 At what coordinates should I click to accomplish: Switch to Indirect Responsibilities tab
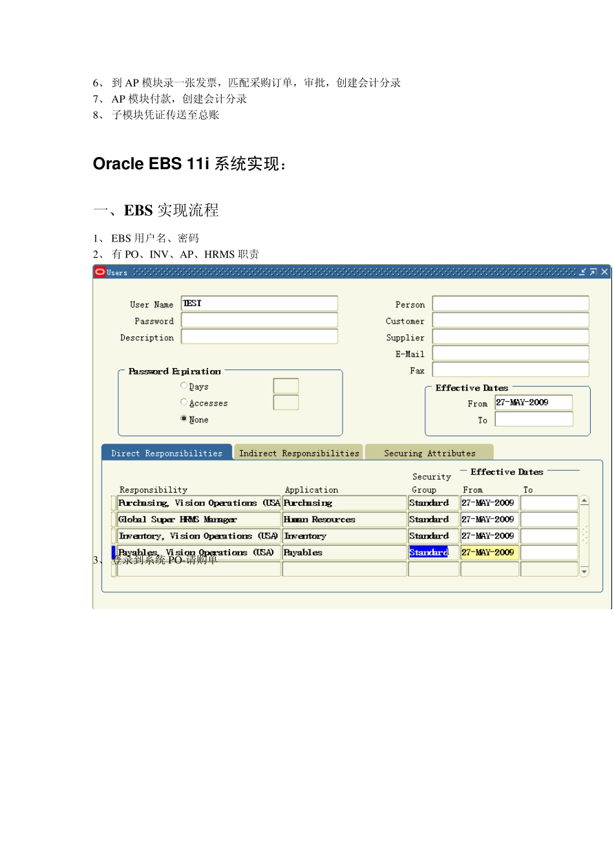point(299,453)
